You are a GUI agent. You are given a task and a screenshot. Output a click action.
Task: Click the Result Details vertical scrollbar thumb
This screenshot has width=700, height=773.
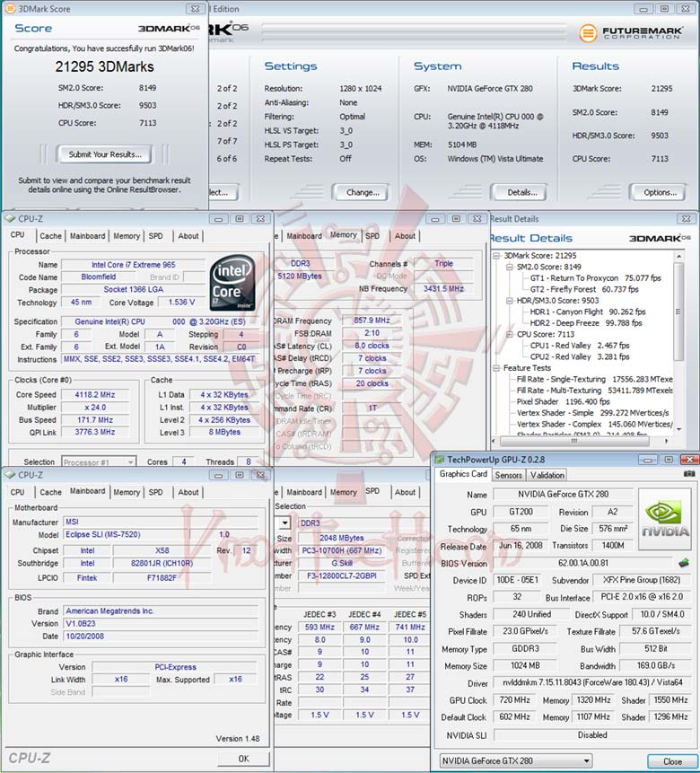[x=678, y=312]
